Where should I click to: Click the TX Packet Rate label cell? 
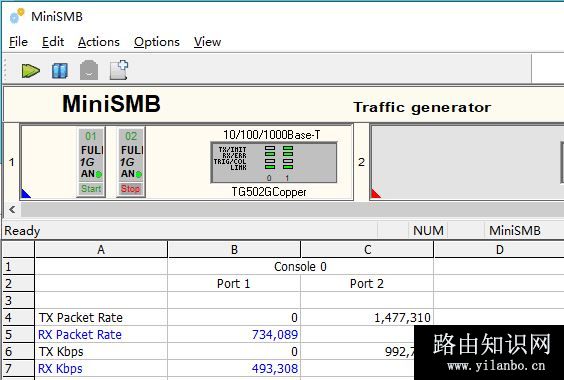[101, 317]
